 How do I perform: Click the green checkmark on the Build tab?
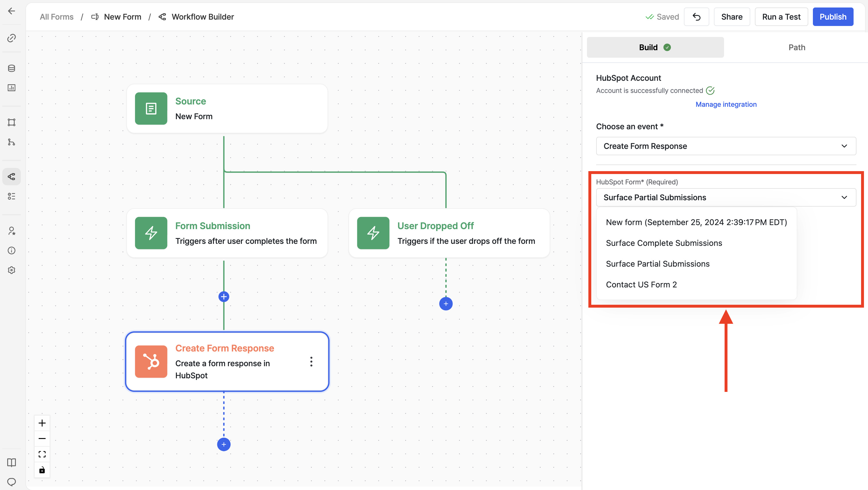[x=667, y=47]
